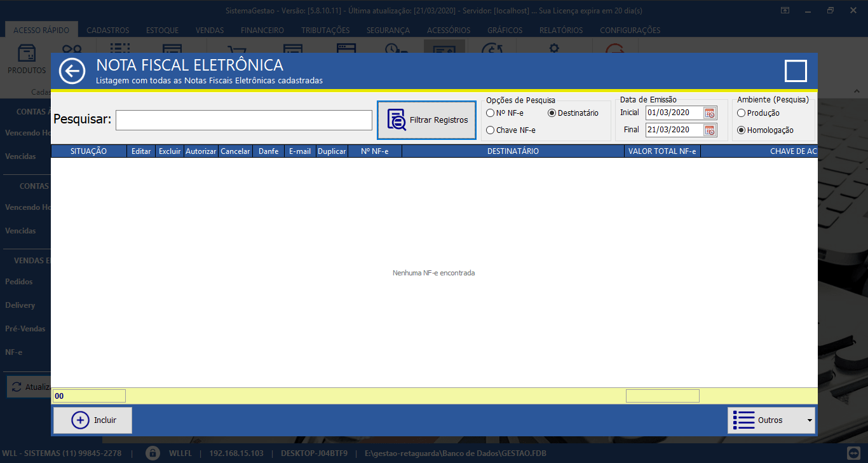This screenshot has height=463, width=868.
Task: Sort by the VALOR TOTAL NF-e column header
Action: point(662,151)
